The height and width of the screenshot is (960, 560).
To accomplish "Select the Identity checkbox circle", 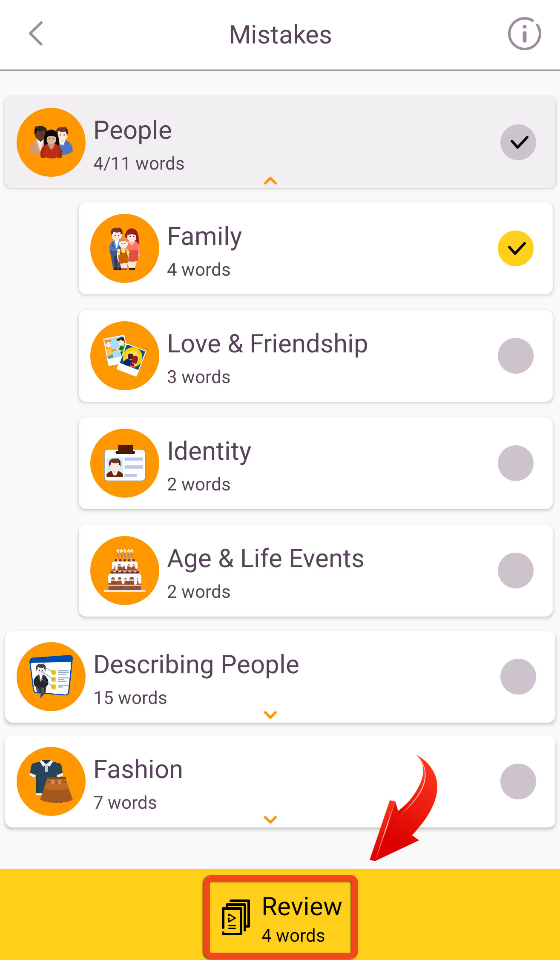I will (516, 463).
